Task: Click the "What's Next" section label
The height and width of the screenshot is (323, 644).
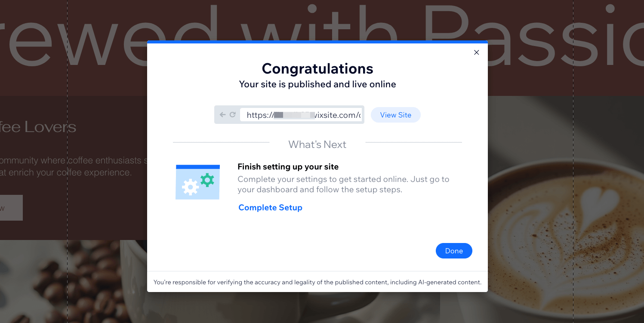Action: point(317,145)
